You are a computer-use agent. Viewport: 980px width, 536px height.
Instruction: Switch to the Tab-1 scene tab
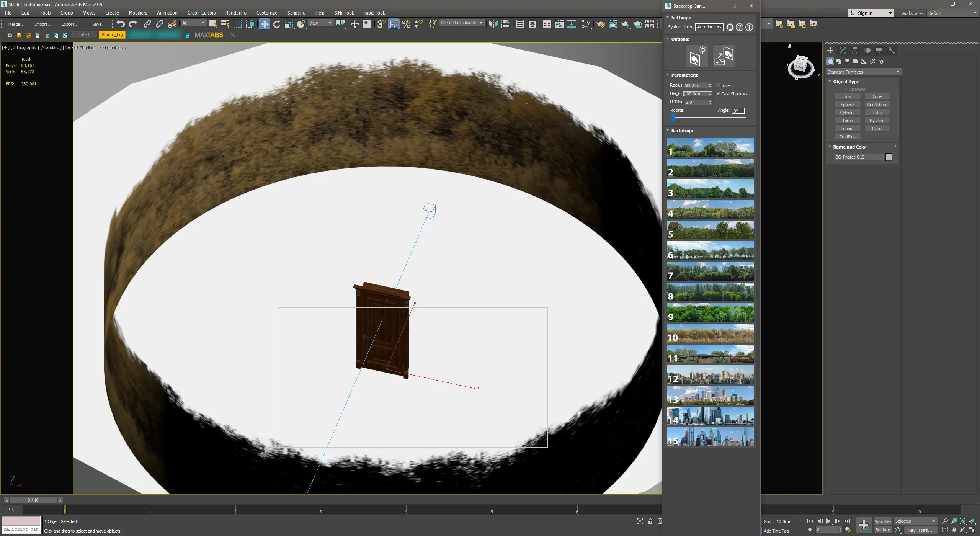(x=84, y=34)
